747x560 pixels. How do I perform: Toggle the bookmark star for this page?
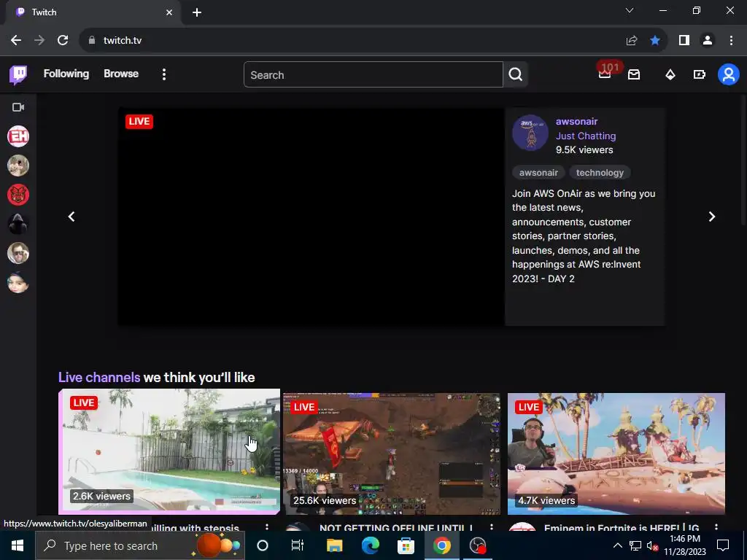click(655, 41)
